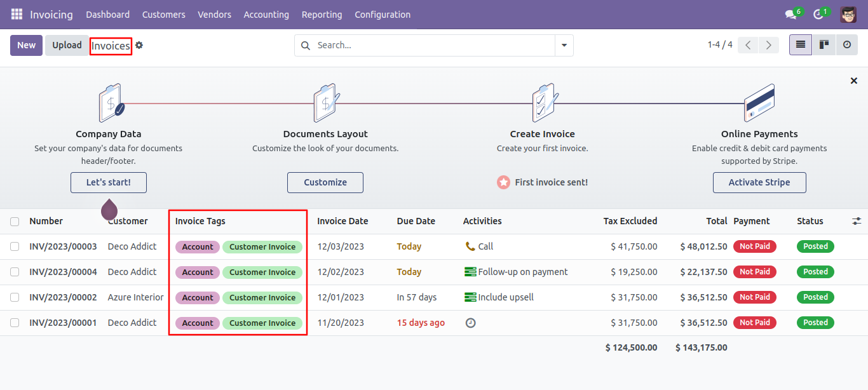The height and width of the screenshot is (390, 868).
Task: Click the 'In 57 days' due date
Action: click(x=417, y=297)
